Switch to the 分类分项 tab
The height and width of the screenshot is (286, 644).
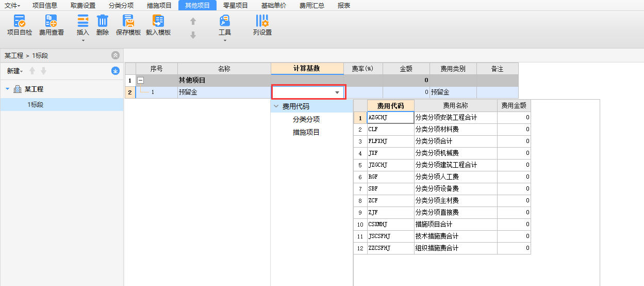point(121,5)
